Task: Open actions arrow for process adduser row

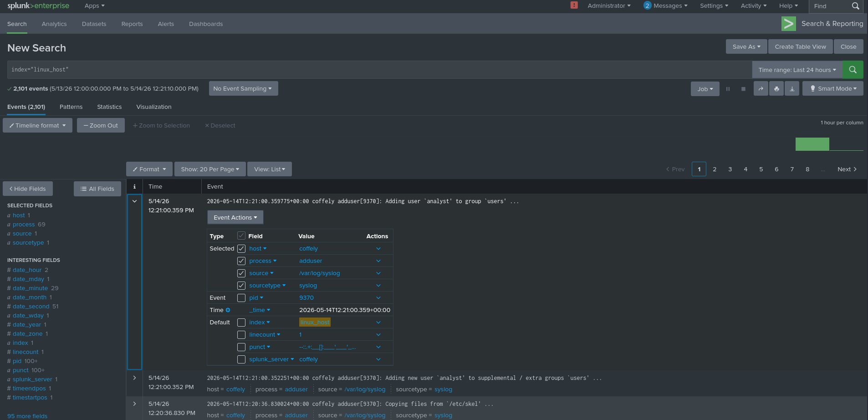Action: point(378,261)
